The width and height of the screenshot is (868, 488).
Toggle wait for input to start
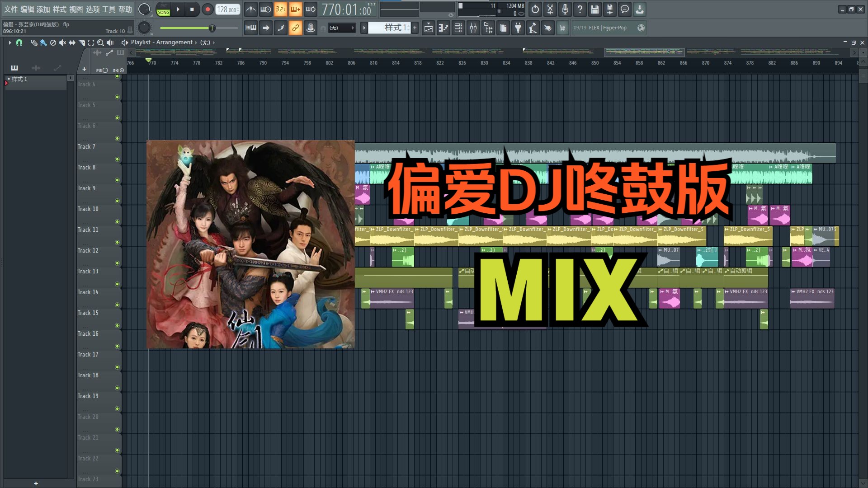(x=266, y=9)
